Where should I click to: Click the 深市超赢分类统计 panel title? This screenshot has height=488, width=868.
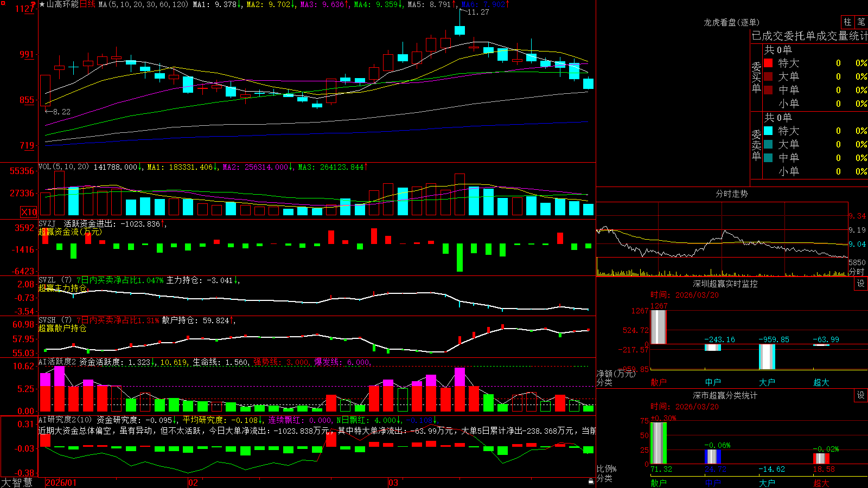coord(725,395)
